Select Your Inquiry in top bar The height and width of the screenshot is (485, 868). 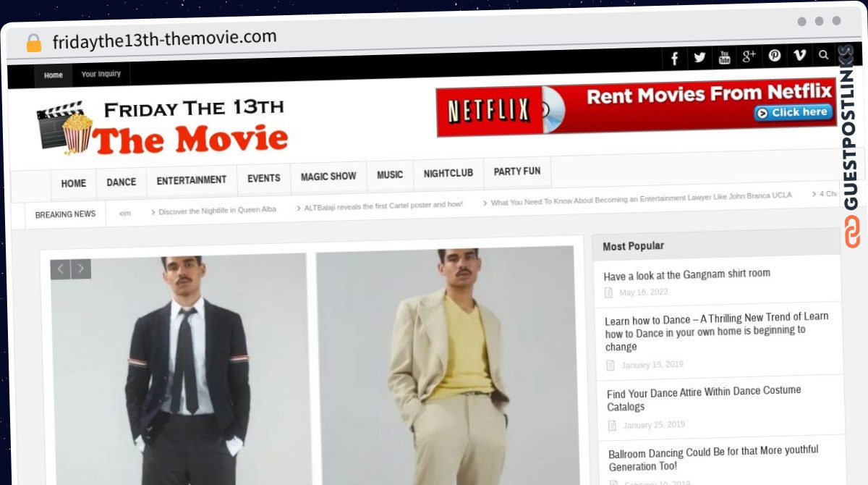coord(101,74)
